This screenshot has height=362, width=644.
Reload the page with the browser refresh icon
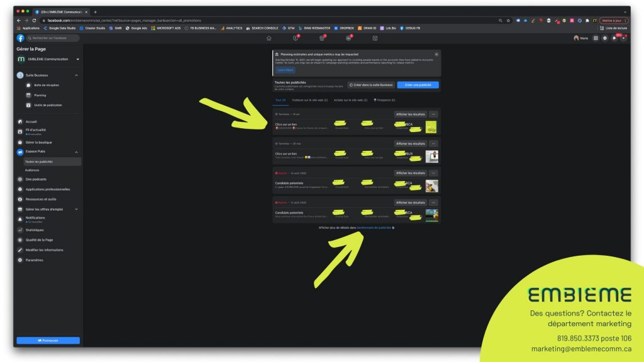pyautogui.click(x=34, y=21)
